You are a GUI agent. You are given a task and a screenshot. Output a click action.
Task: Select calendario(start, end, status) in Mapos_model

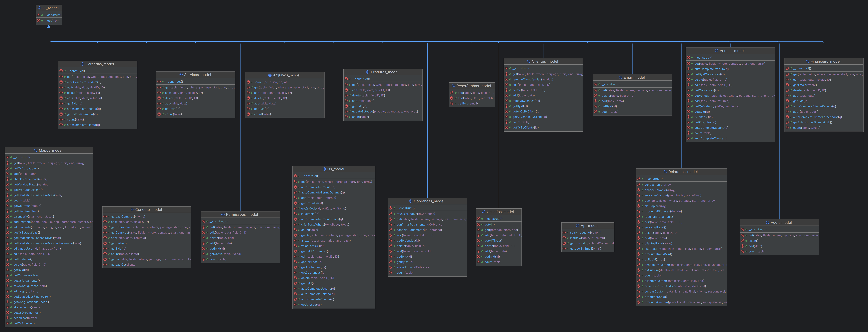point(34,217)
